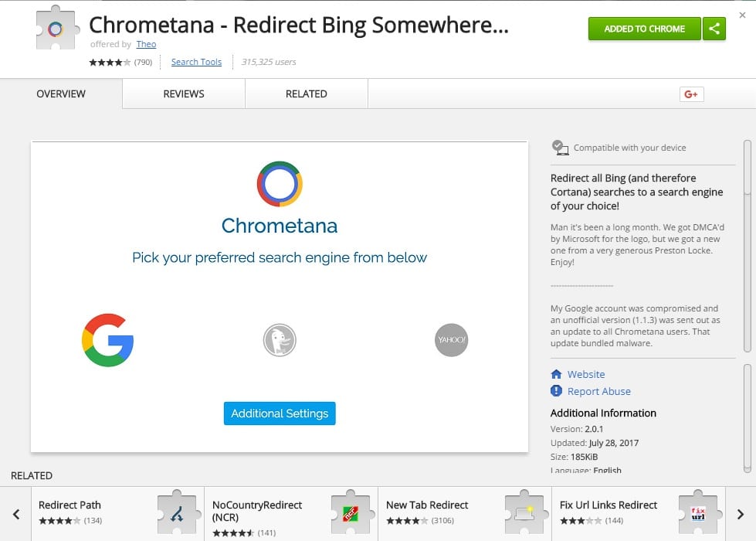Click the four-star rating stars
756x541 pixels.
tap(110, 63)
